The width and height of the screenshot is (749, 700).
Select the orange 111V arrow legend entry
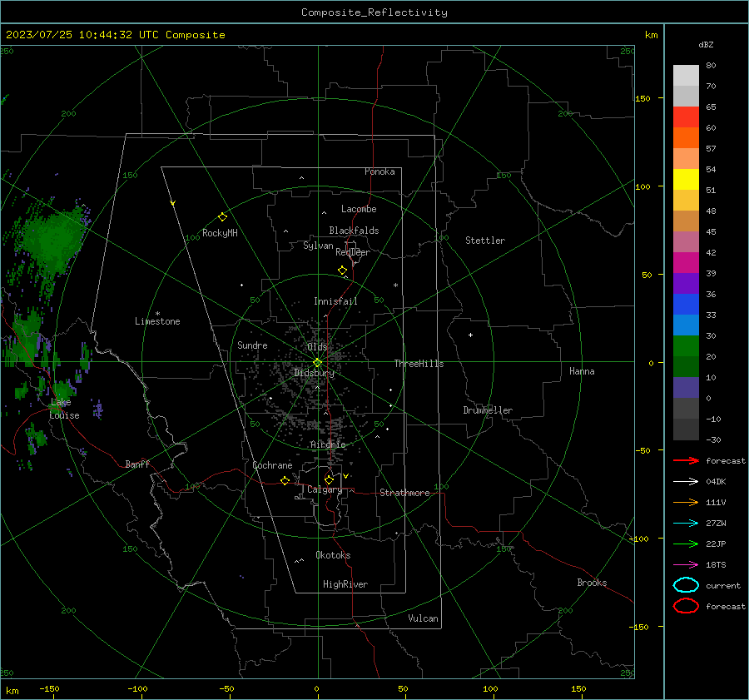[x=686, y=502]
